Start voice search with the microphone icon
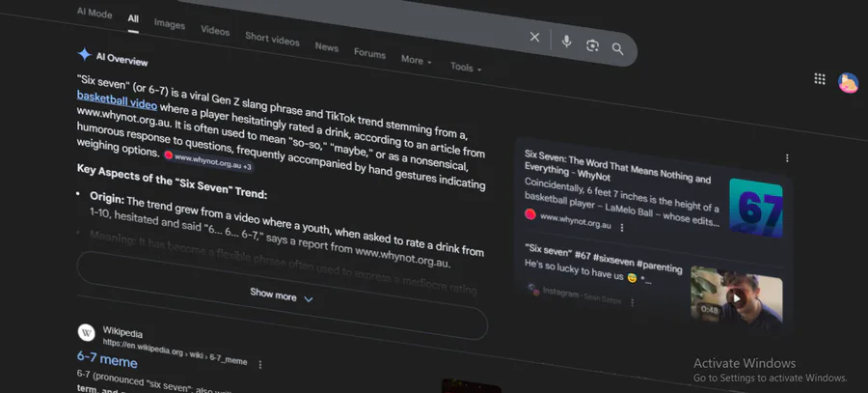This screenshot has height=393, width=868. click(566, 42)
